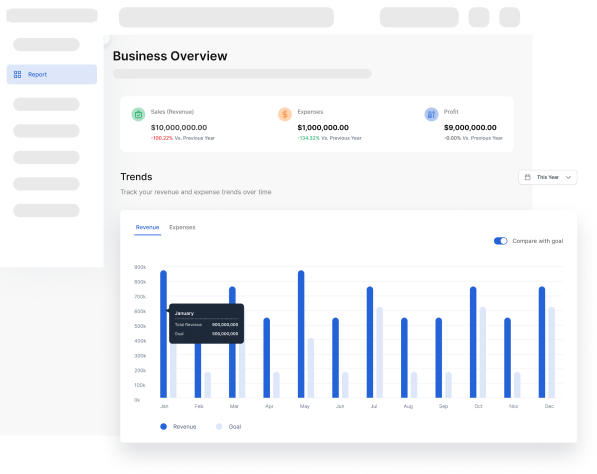The height and width of the screenshot is (474, 597).
Task: Click the $9,000,000.00 profit value
Action: 470,128
